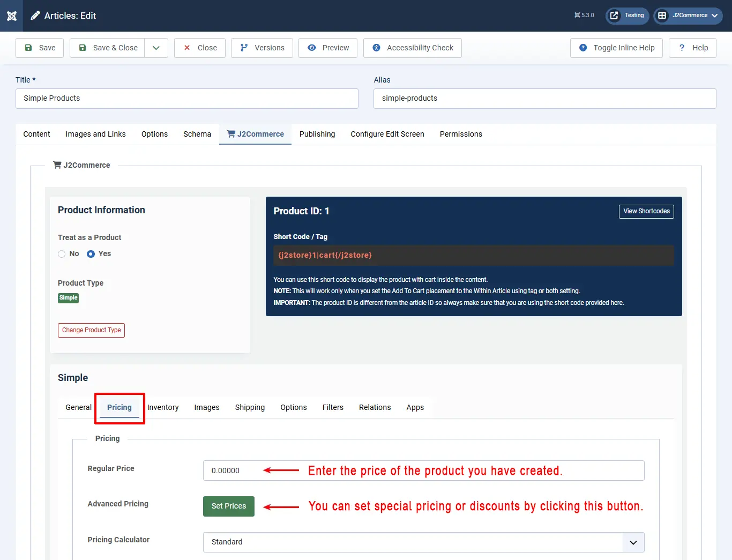The image size is (732, 560).
Task: Open the Inventory product tab
Action: (163, 407)
